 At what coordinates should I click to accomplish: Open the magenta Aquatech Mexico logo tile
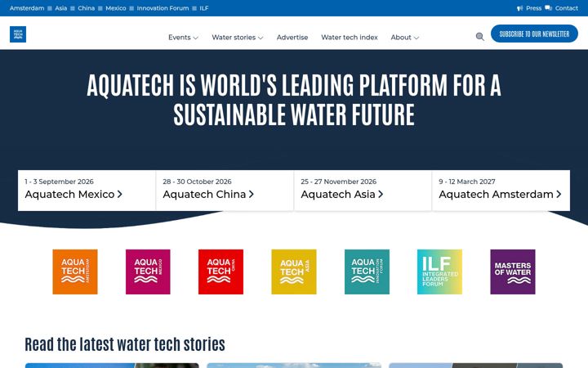148,272
